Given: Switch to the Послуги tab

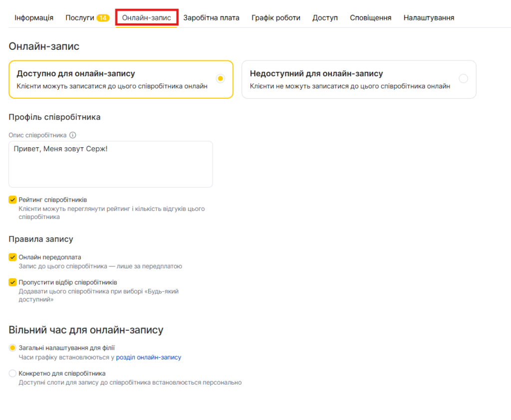Looking at the screenshot, I should pyautogui.click(x=80, y=18).
